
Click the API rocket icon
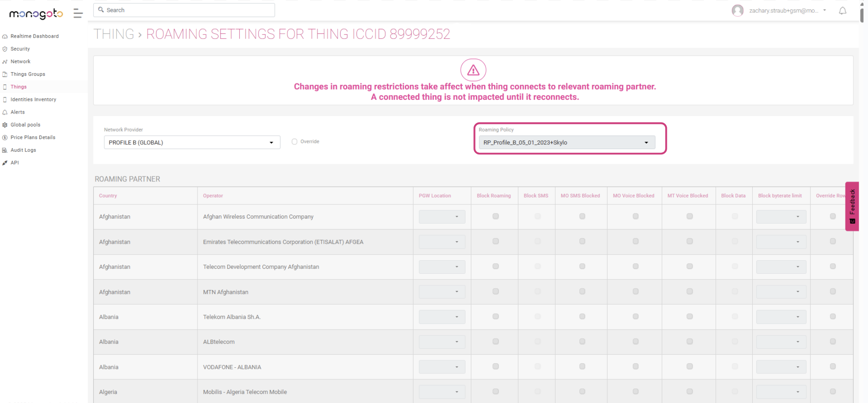5,163
